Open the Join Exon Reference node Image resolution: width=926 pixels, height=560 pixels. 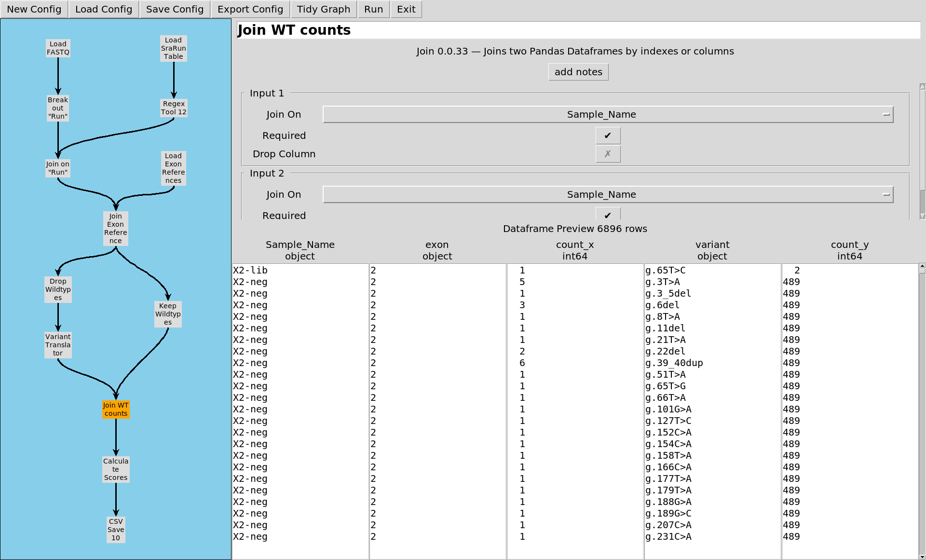[x=115, y=228]
